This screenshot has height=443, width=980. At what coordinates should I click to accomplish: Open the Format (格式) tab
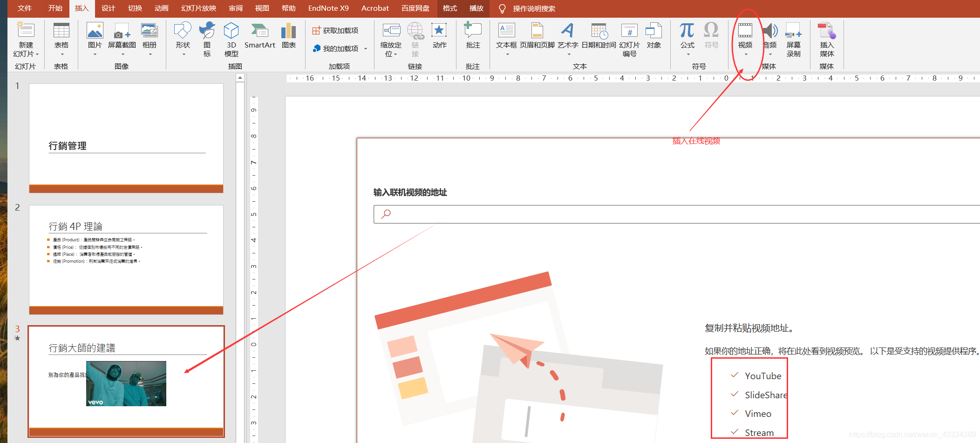tap(450, 8)
